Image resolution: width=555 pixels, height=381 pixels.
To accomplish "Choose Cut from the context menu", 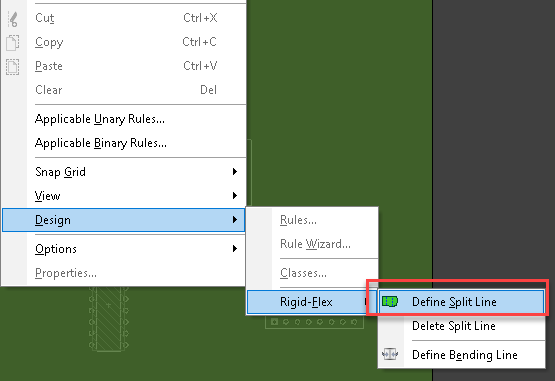I will pyautogui.click(x=124, y=18).
